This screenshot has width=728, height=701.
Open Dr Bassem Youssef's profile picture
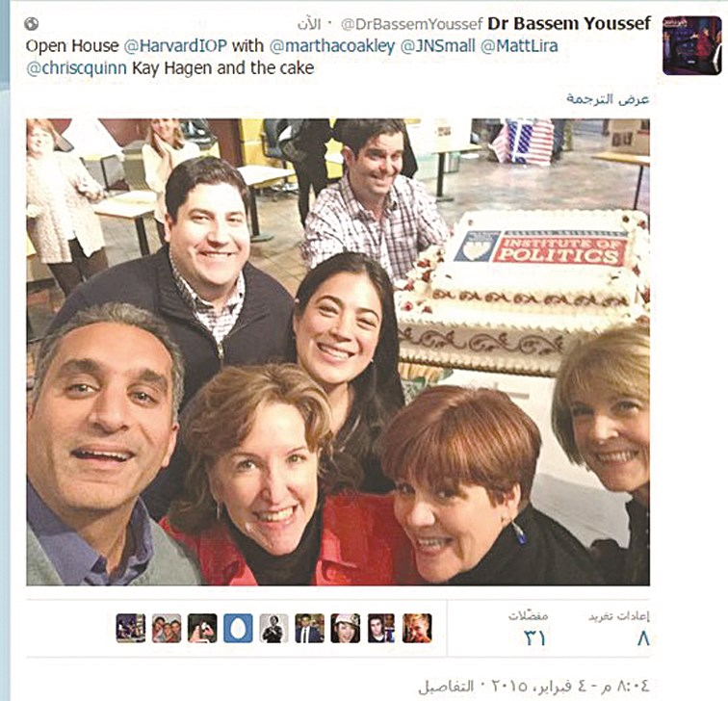tap(691, 45)
